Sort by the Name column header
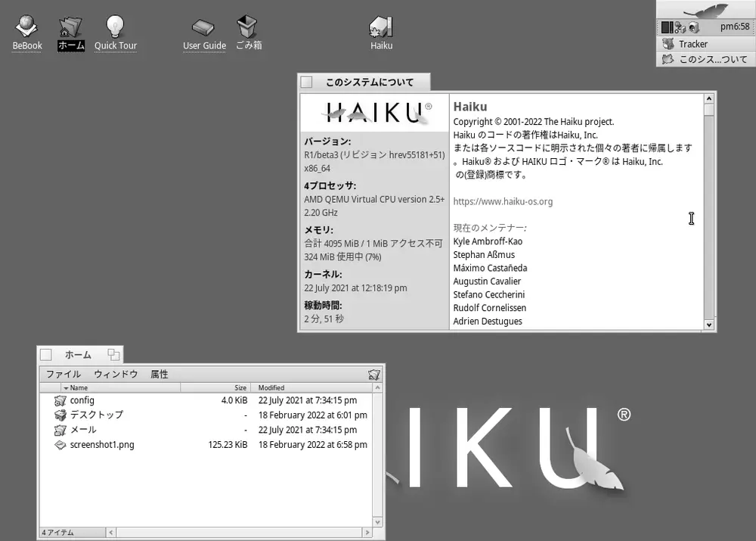Viewport: 756px width, 541px height. click(120, 387)
